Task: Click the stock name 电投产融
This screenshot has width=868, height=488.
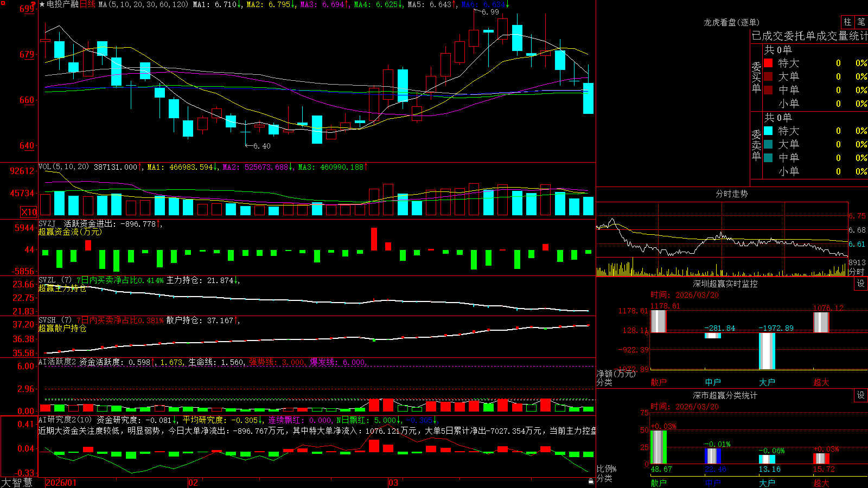Action: (62, 4)
